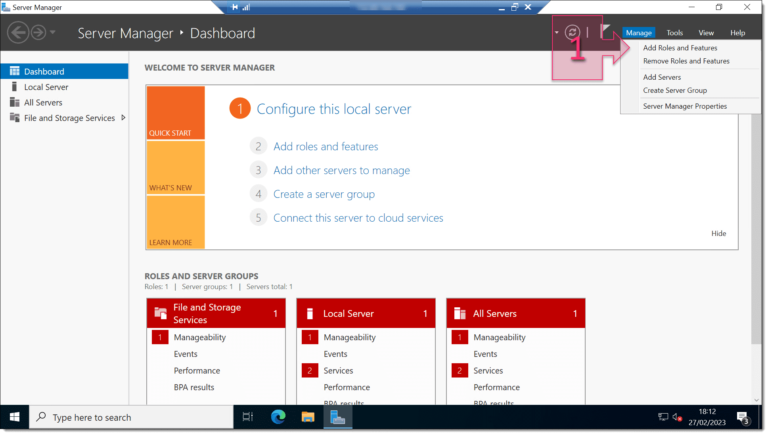Open the What's New tile
Screen dimensions: 768x435
tap(175, 168)
